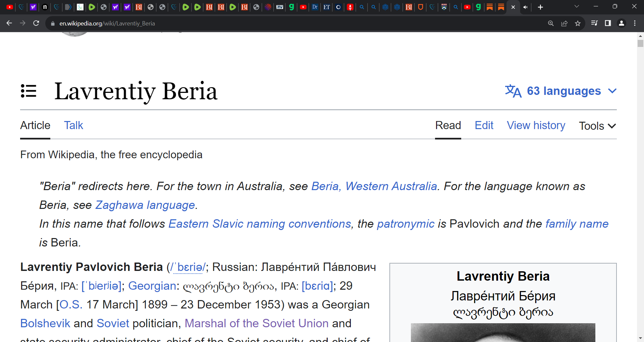644x342 pixels.
Task: Open the Marshal of the Soviet Union link
Action: 256,323
